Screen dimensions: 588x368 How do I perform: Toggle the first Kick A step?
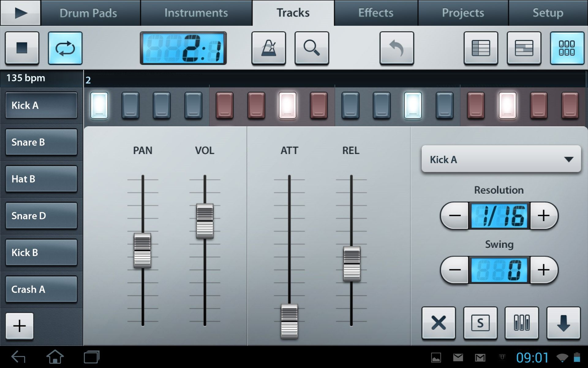tap(99, 105)
